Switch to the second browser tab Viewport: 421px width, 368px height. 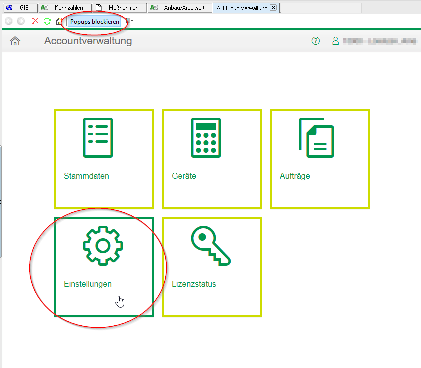64,7
